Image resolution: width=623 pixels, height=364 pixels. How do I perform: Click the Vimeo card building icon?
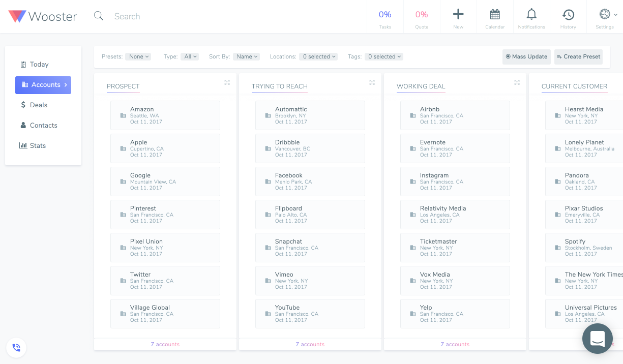pyautogui.click(x=268, y=281)
